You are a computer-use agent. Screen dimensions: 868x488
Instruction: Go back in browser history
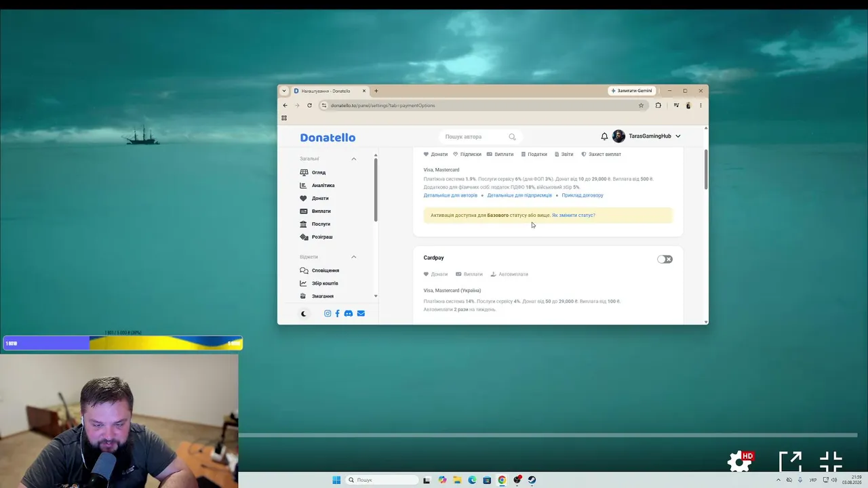[x=285, y=105]
